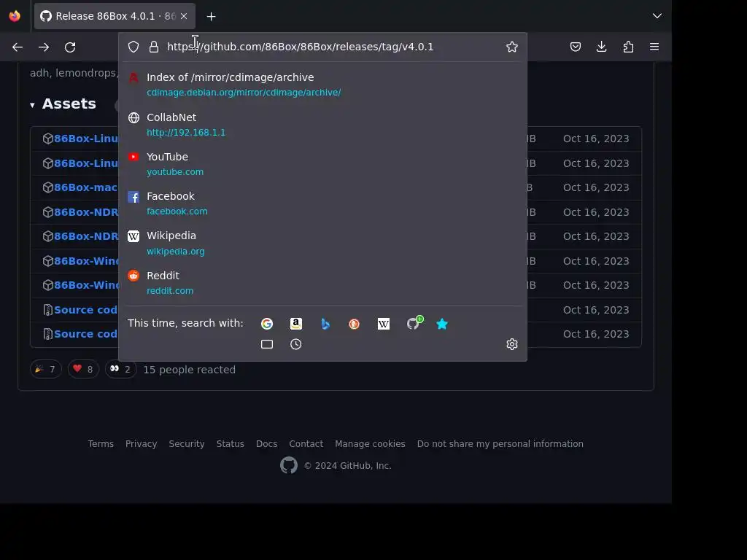Reload the current page
747x560 pixels.
click(70, 47)
